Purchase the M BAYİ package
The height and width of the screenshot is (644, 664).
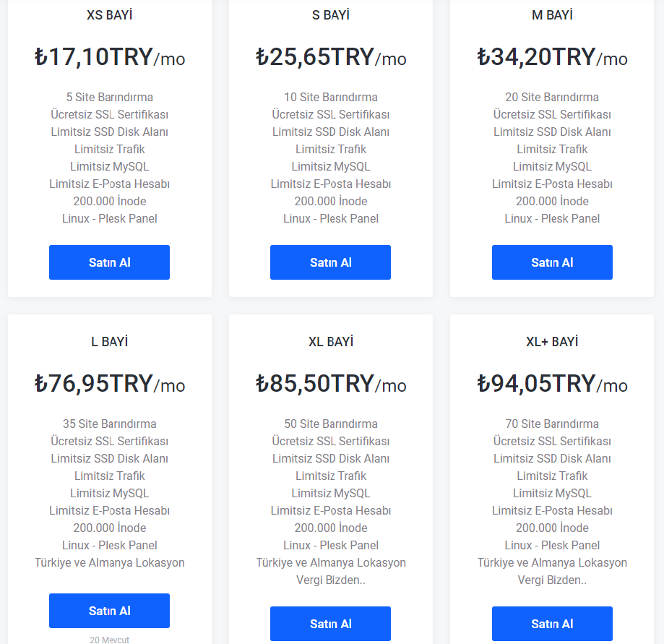[x=552, y=262]
